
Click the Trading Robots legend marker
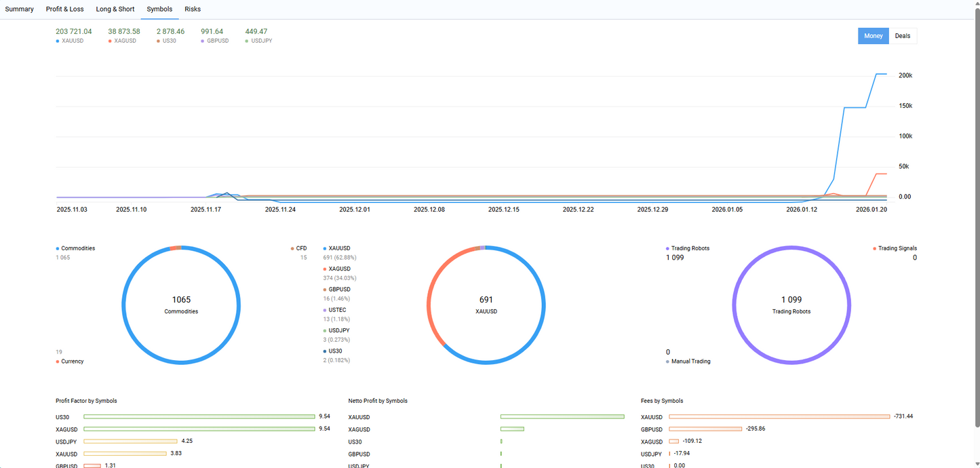pos(668,248)
